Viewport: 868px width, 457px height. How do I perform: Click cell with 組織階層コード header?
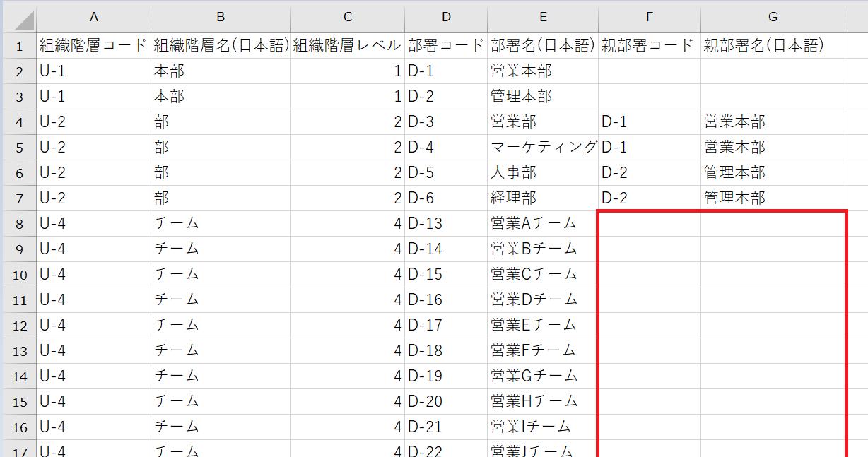click(x=94, y=46)
